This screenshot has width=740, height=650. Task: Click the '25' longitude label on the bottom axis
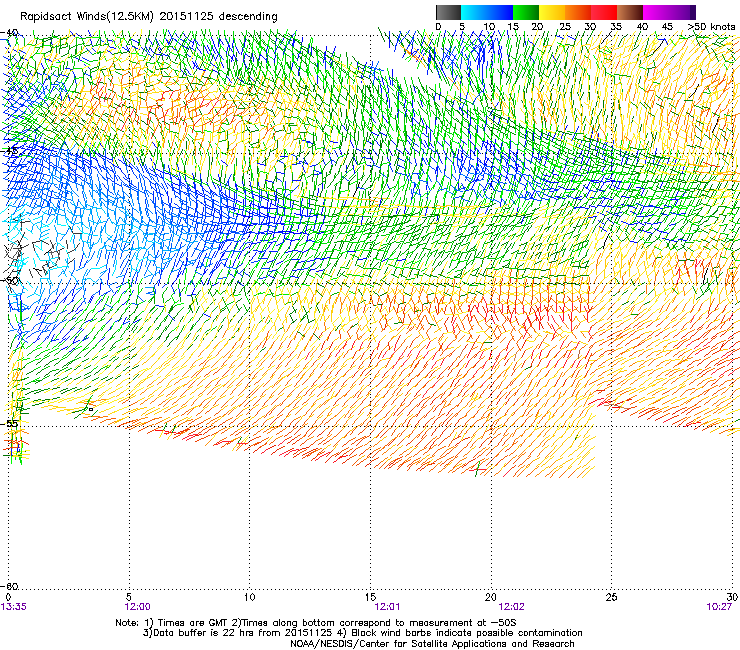click(x=611, y=597)
